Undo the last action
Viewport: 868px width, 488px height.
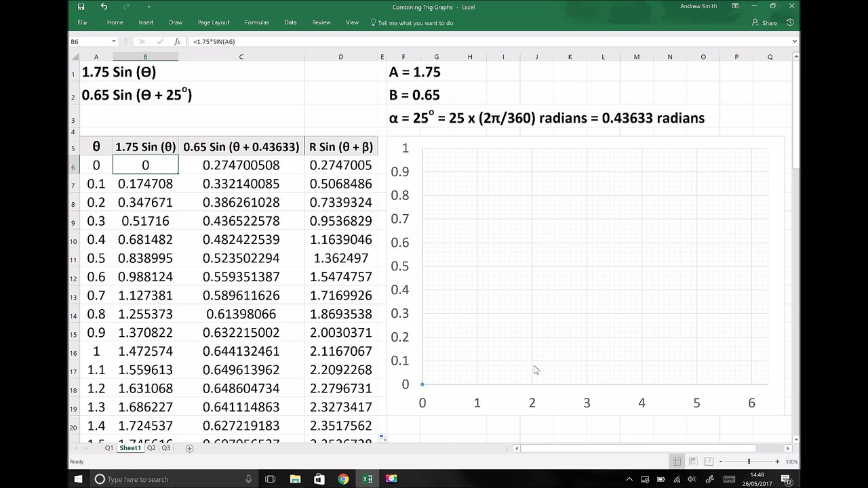point(104,7)
